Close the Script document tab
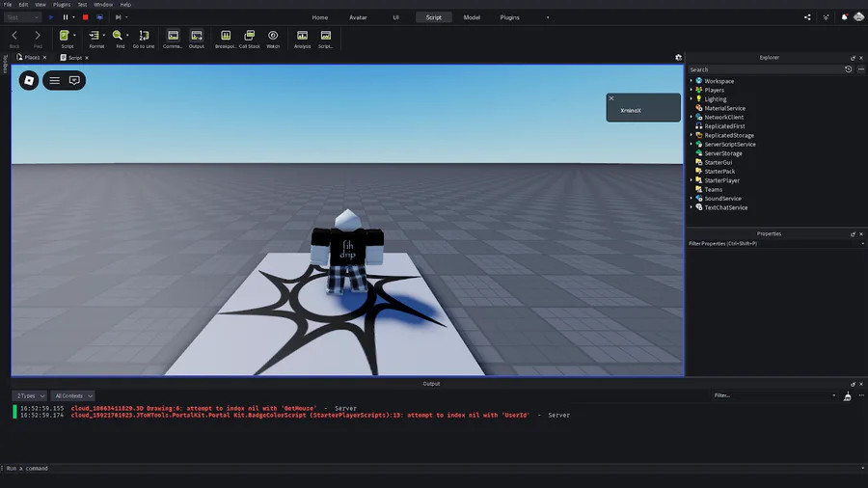This screenshot has height=488, width=868. click(87, 58)
